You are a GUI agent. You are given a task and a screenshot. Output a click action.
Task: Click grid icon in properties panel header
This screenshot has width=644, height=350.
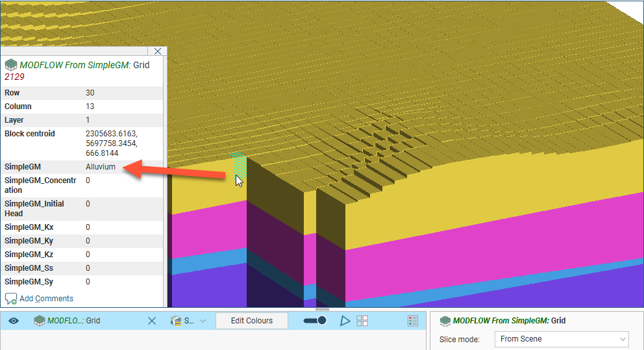click(445, 321)
